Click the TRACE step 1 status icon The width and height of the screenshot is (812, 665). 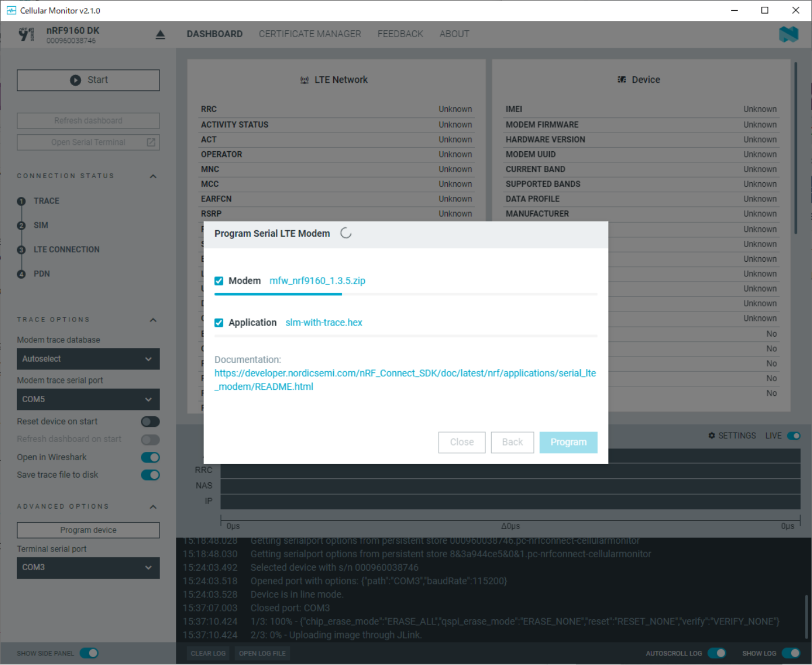(21, 201)
